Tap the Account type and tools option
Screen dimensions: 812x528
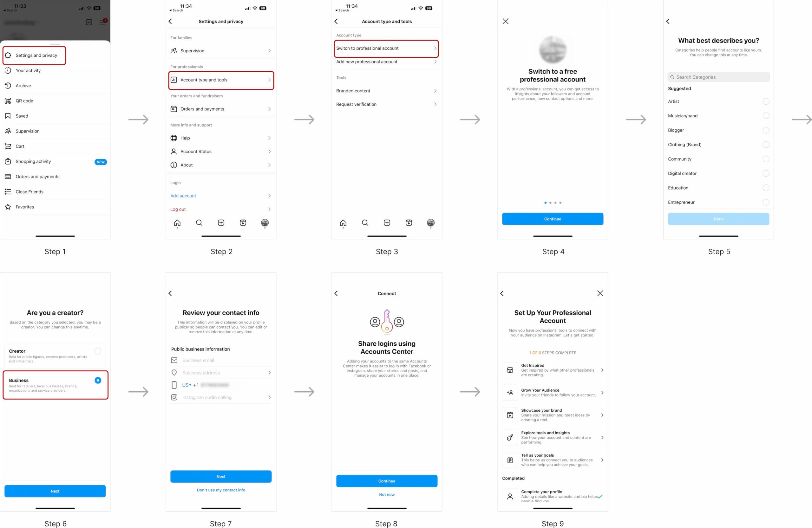tap(221, 79)
